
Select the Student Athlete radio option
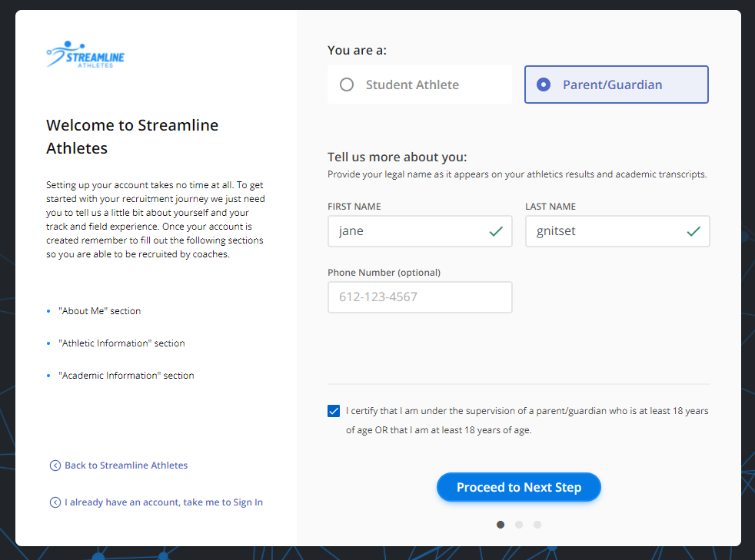(419, 84)
